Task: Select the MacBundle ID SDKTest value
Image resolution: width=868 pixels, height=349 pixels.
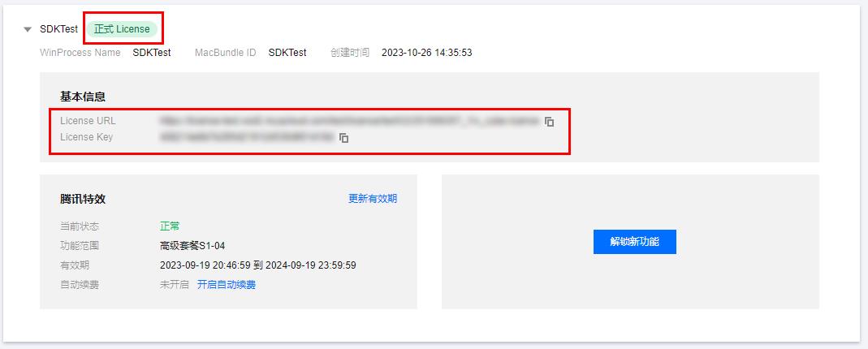Action: (287, 53)
